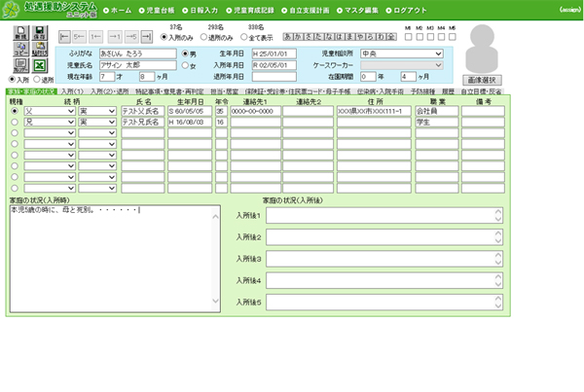Screen dimensions: 584x392
Task: Click the clover system logo
Action: [11, 10]
